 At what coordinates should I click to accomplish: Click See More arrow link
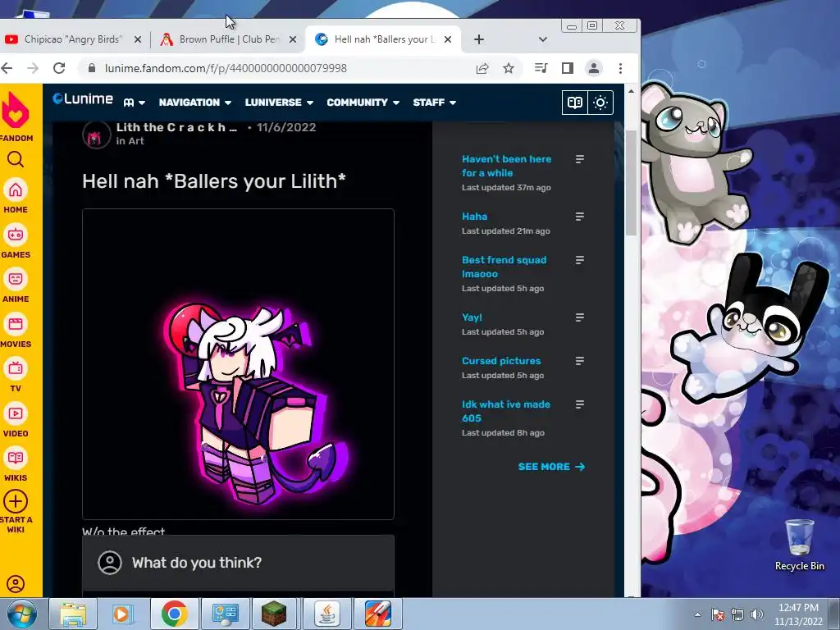pyautogui.click(x=551, y=467)
